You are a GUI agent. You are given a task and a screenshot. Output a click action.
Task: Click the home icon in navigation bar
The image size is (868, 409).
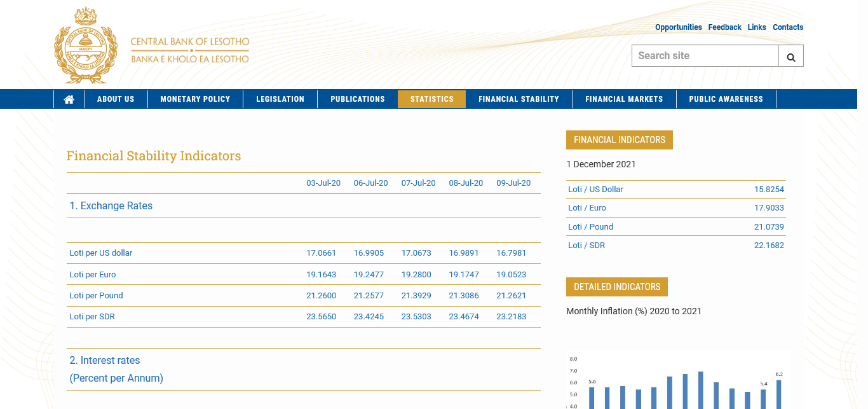69,99
